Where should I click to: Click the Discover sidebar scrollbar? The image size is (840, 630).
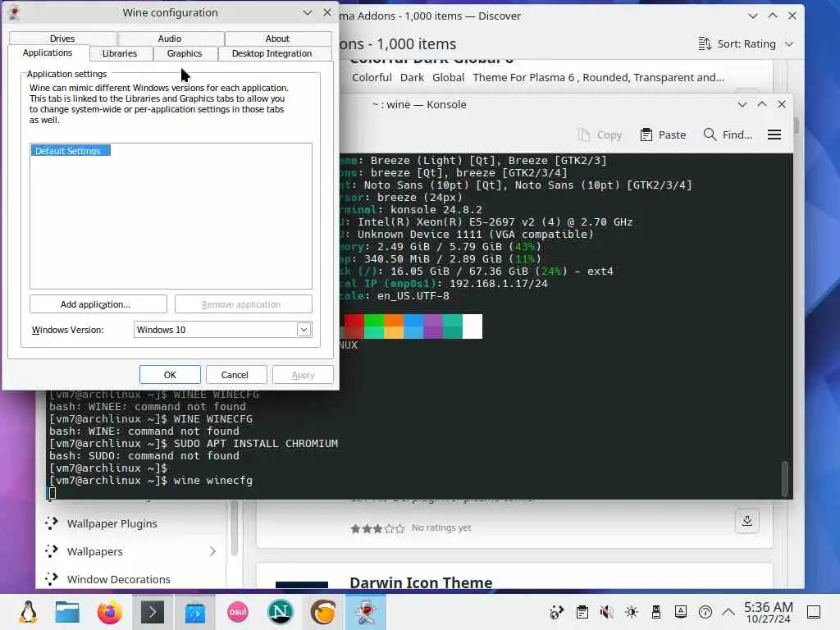click(234, 527)
